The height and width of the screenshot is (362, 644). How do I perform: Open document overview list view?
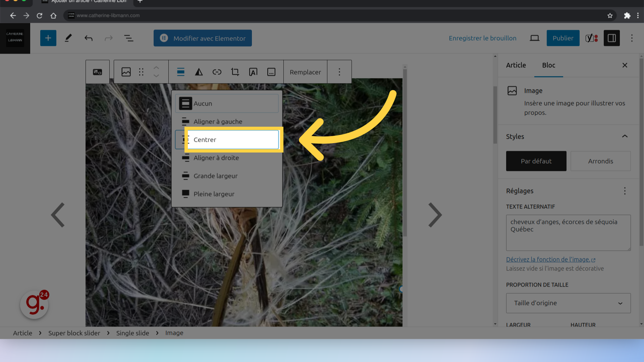click(x=129, y=38)
